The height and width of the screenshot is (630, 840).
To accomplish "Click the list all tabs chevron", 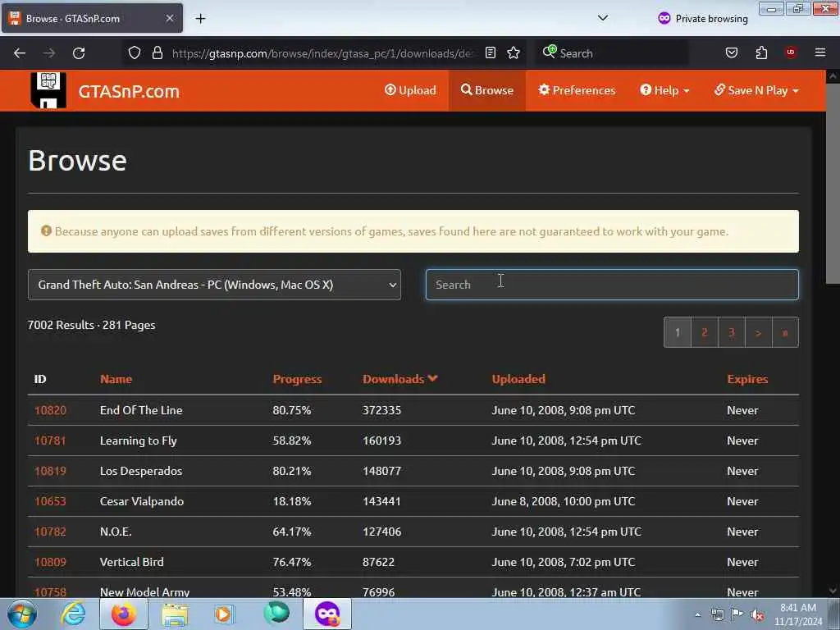I will [603, 18].
